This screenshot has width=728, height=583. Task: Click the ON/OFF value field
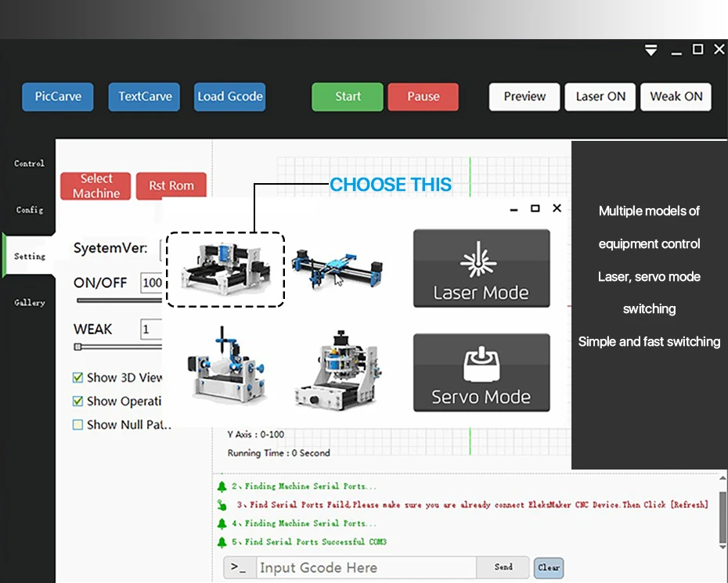point(151,283)
